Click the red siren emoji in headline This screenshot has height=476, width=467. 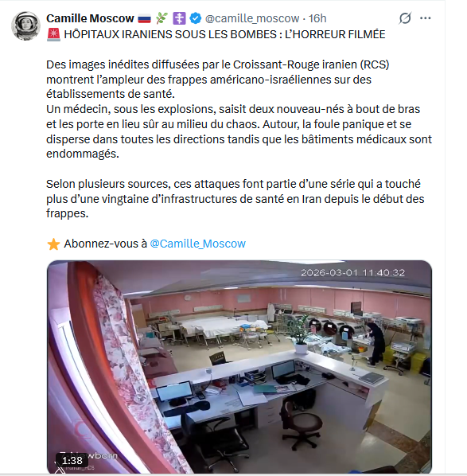pyautogui.click(x=54, y=34)
